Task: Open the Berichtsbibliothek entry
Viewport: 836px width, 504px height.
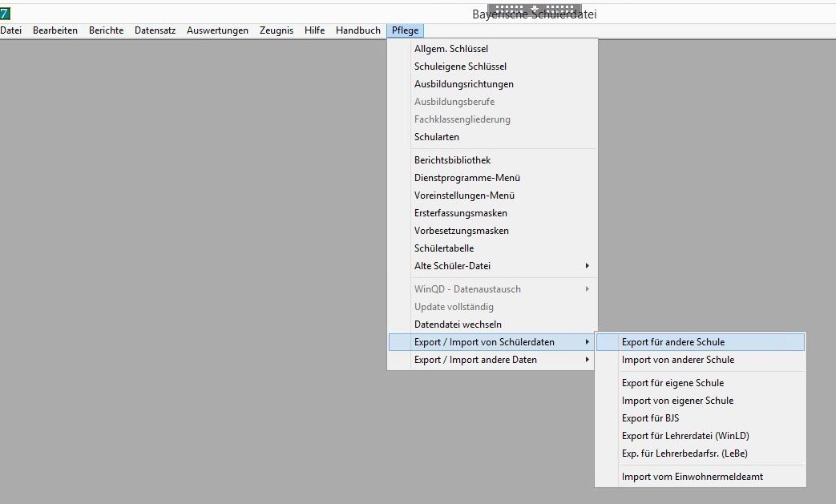Action: click(x=492, y=159)
